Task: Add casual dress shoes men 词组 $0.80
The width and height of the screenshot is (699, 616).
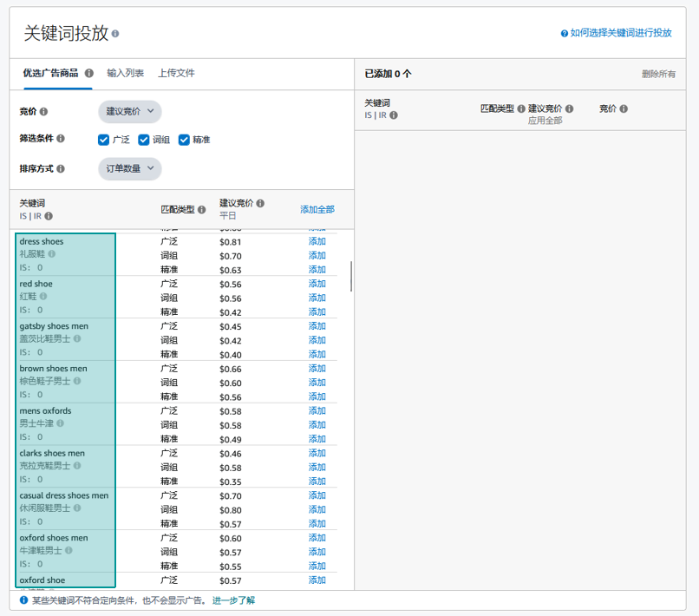Action: click(x=317, y=509)
